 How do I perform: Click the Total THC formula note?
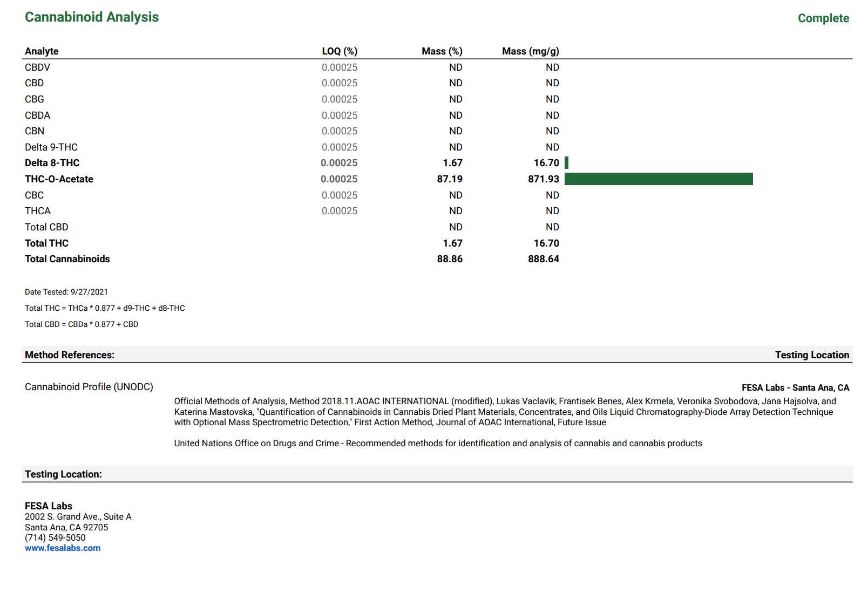105,308
